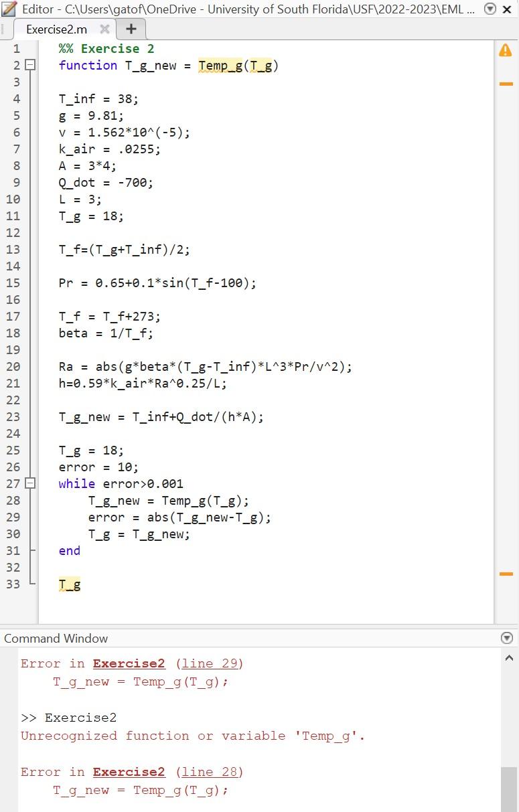Image resolution: width=519 pixels, height=812 pixels.
Task: Click the 'T_f=(T_g+T_inf)/2;' line
Action: pyautogui.click(x=125, y=250)
